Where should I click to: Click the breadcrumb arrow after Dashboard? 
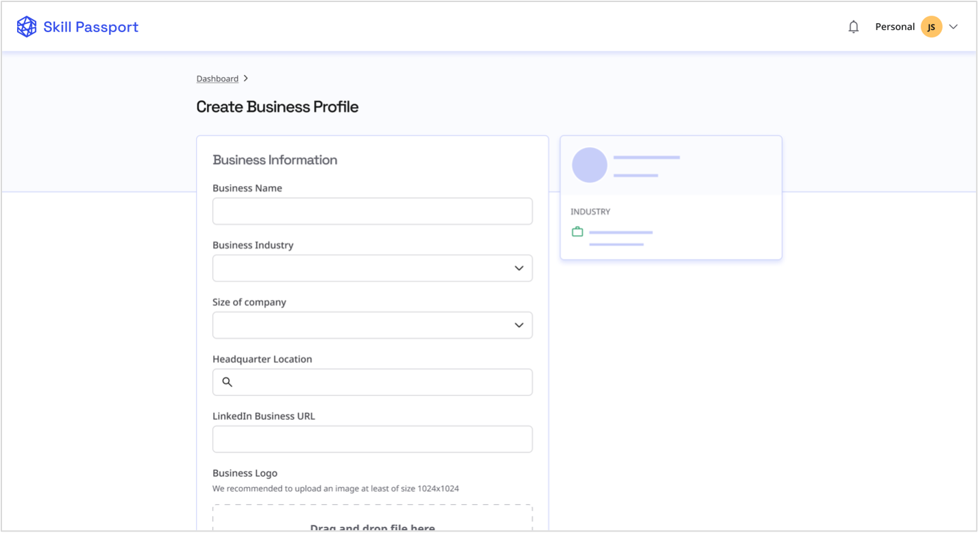[246, 78]
